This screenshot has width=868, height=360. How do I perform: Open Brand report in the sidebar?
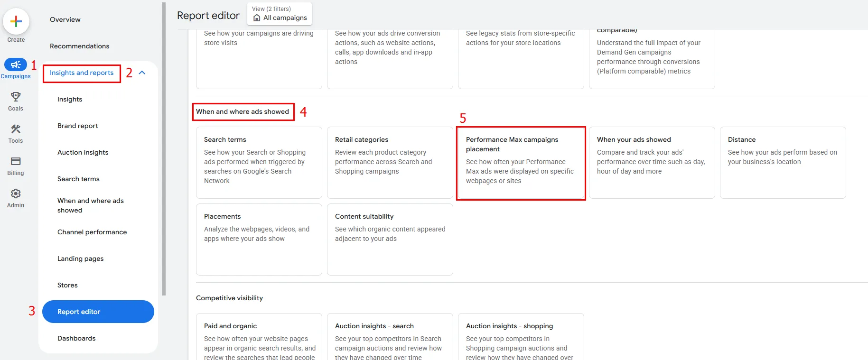click(78, 126)
